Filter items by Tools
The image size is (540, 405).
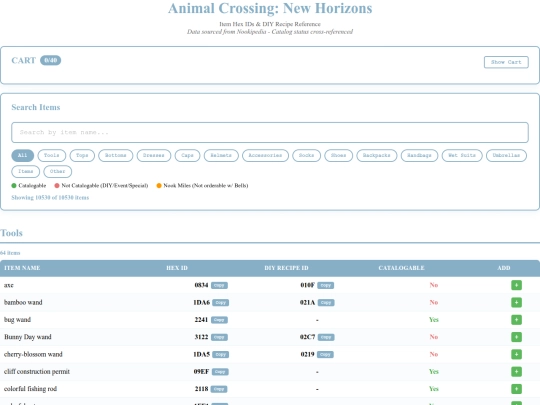tap(52, 155)
